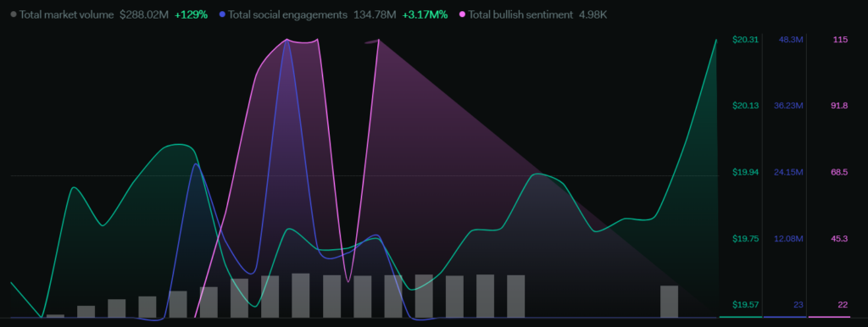
Task: Click the shortest volume bar at far left
Action: (x=55, y=316)
